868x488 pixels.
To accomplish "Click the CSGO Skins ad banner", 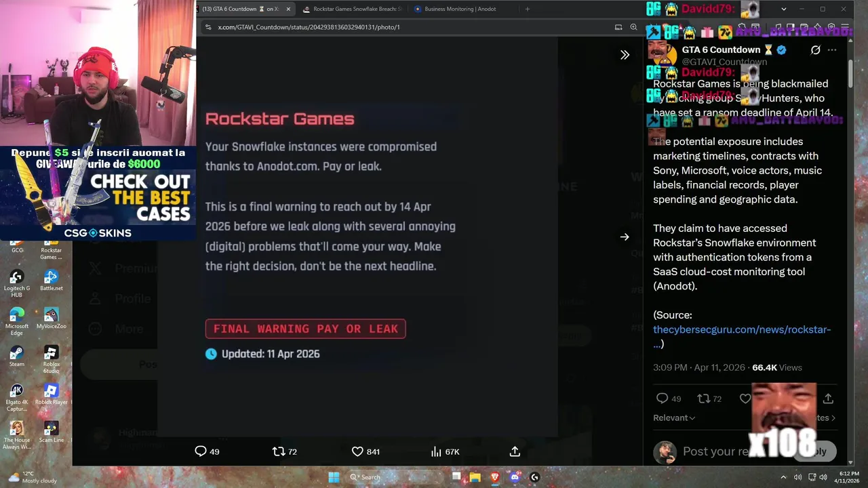I will tap(98, 193).
